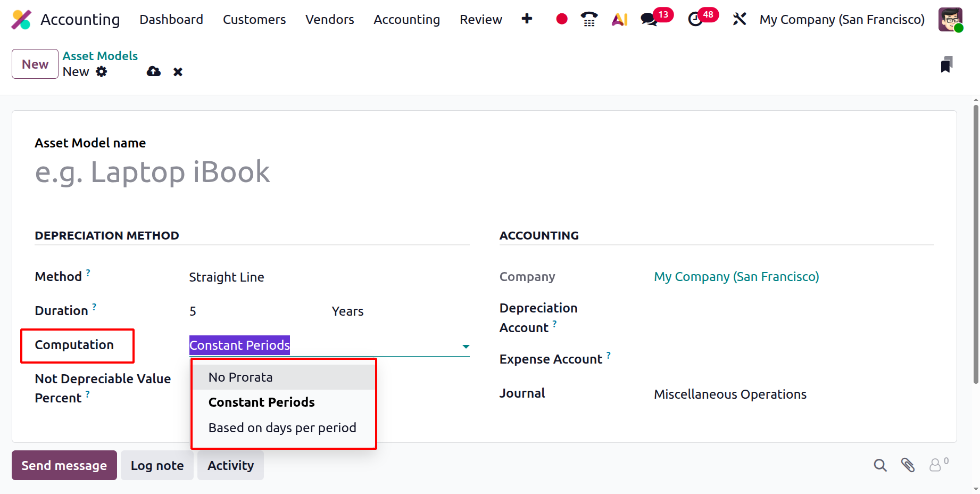Discard changes with the X icon
980x494 pixels.
click(178, 72)
